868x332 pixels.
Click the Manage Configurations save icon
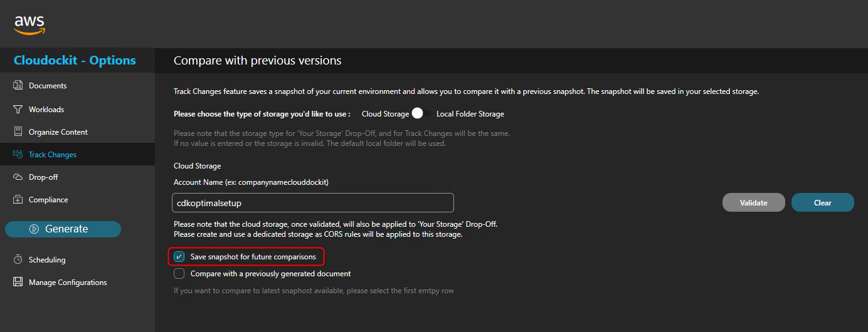tap(18, 283)
